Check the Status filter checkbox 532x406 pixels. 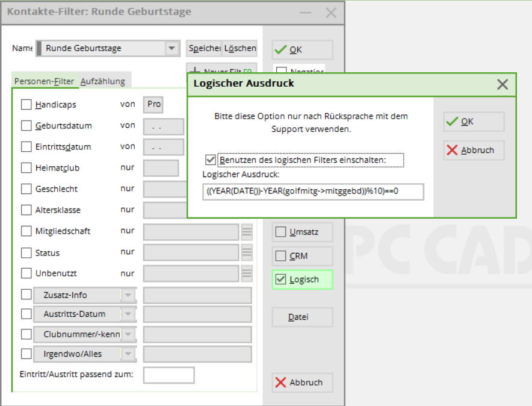26,252
